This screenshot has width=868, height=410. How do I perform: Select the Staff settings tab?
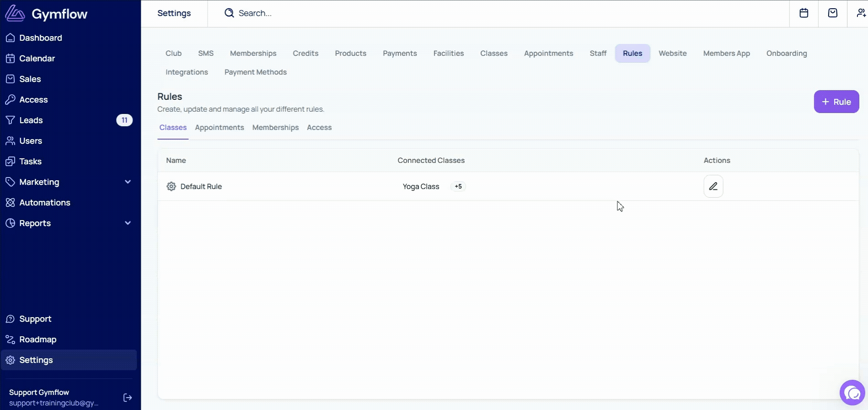598,54
